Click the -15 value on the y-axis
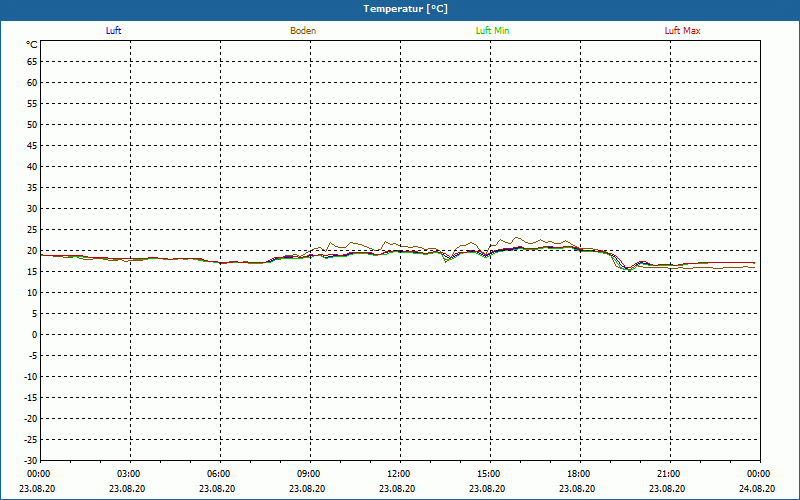The width and height of the screenshot is (800, 500). tap(31, 397)
